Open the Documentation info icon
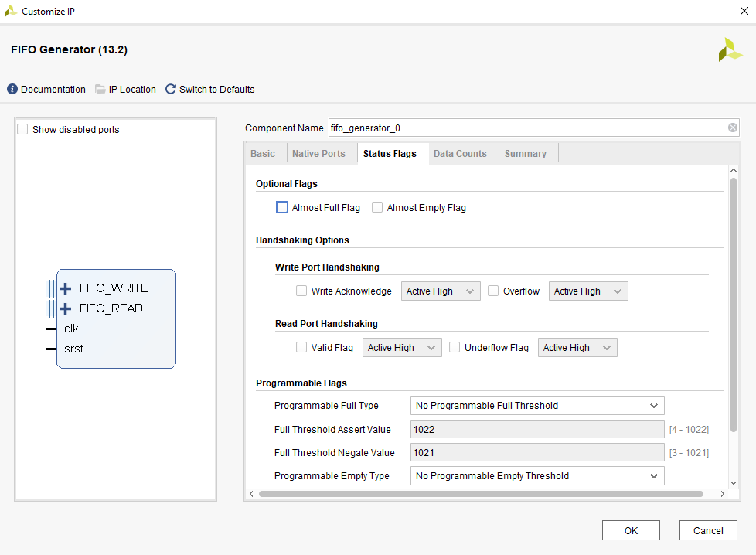Screen dimensions: 756x555 (x=12, y=90)
